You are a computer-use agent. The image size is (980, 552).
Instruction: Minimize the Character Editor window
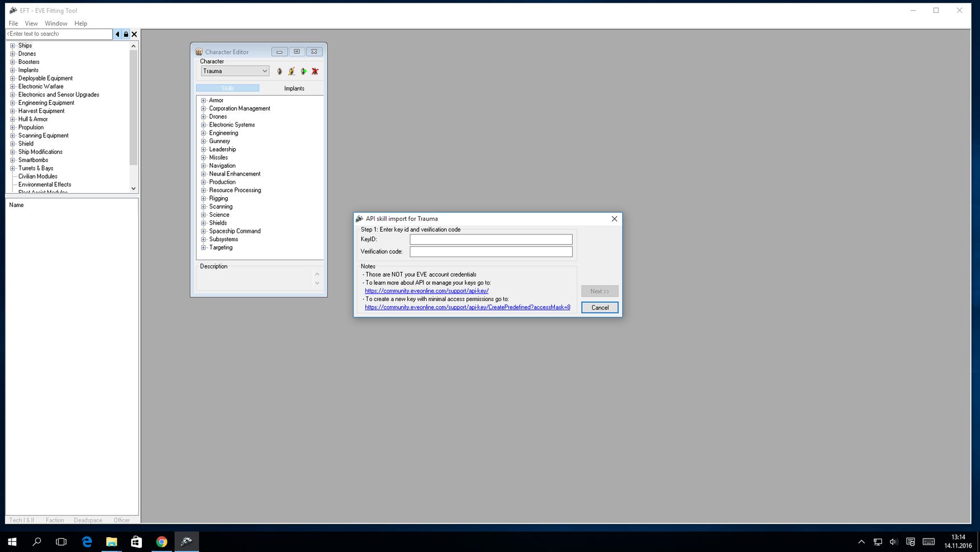(x=279, y=52)
